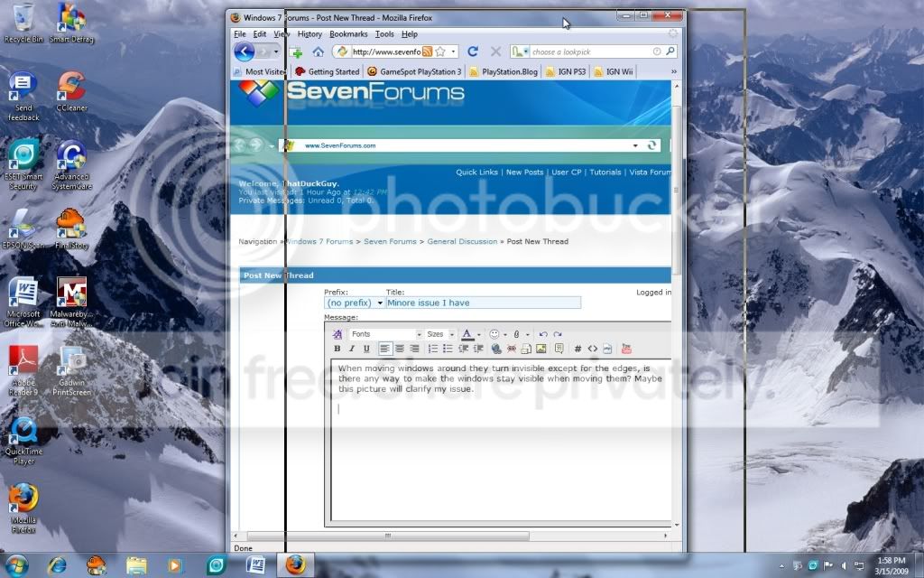Open the address bar history dropdown
This screenshot has height=578, width=924.
point(453,51)
